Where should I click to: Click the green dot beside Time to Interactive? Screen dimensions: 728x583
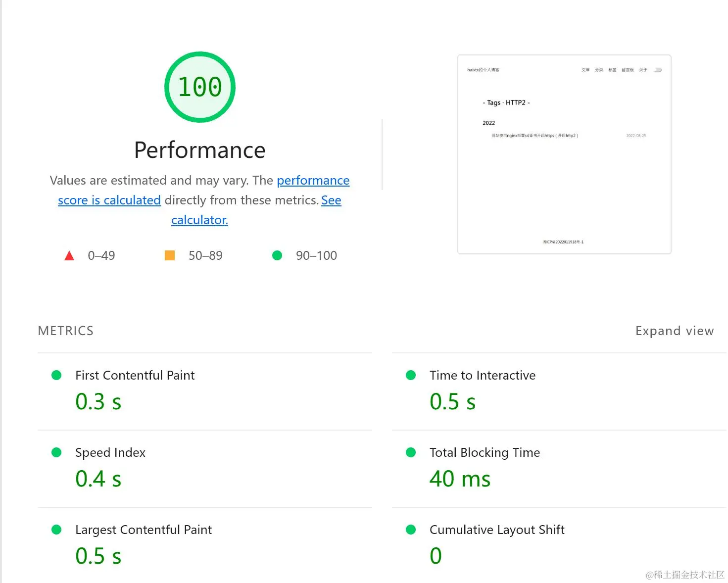tap(411, 375)
